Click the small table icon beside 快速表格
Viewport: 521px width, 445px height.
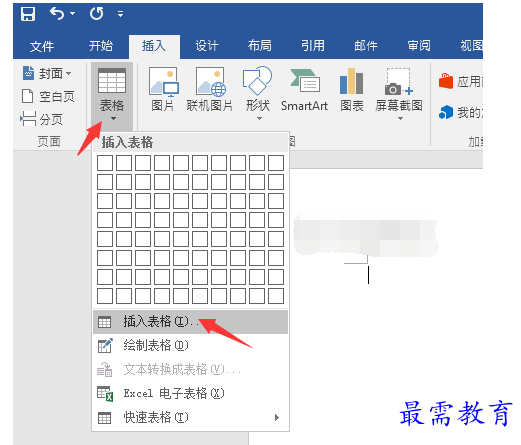104,418
